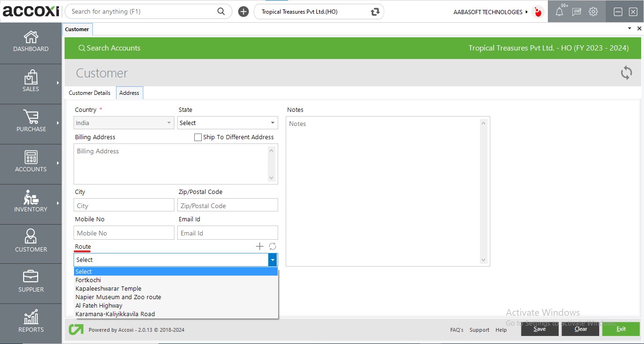Choose Fortkochi from the Route list

pyautogui.click(x=88, y=280)
